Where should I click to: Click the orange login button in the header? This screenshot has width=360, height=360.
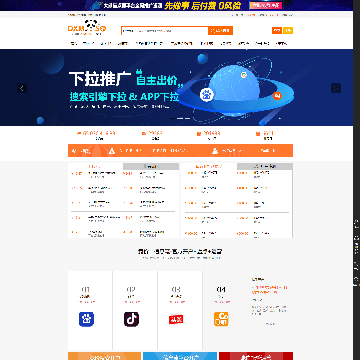click(x=277, y=31)
